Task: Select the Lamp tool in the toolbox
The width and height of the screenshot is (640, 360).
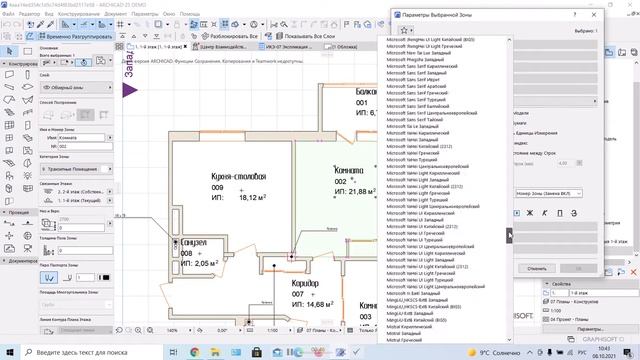Action: coord(27,176)
